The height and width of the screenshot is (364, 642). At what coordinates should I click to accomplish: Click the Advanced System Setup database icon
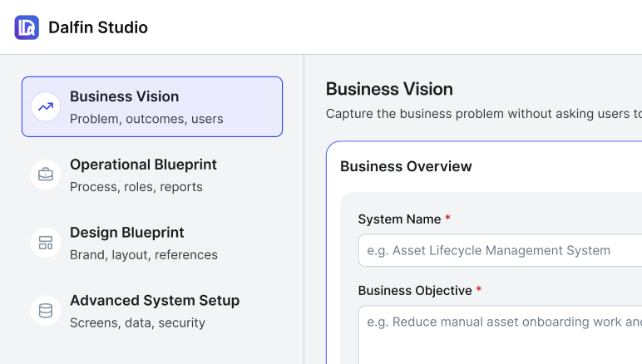click(x=46, y=311)
